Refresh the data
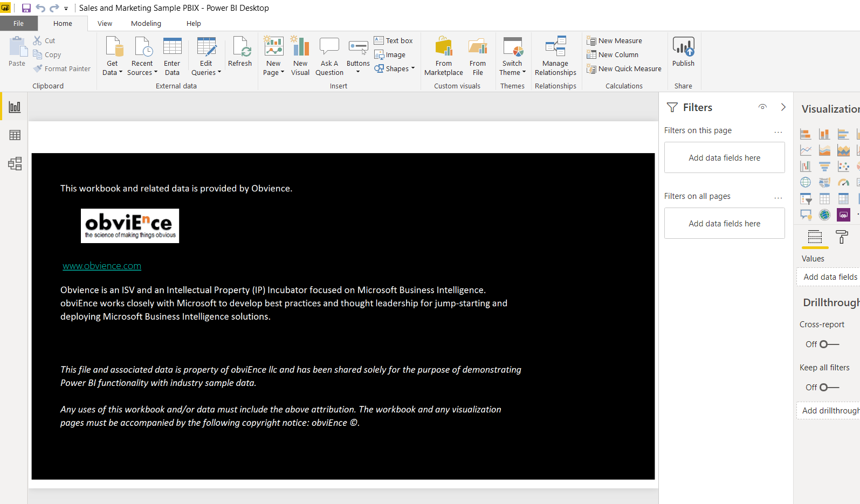Image resolution: width=860 pixels, height=504 pixels. (x=240, y=52)
